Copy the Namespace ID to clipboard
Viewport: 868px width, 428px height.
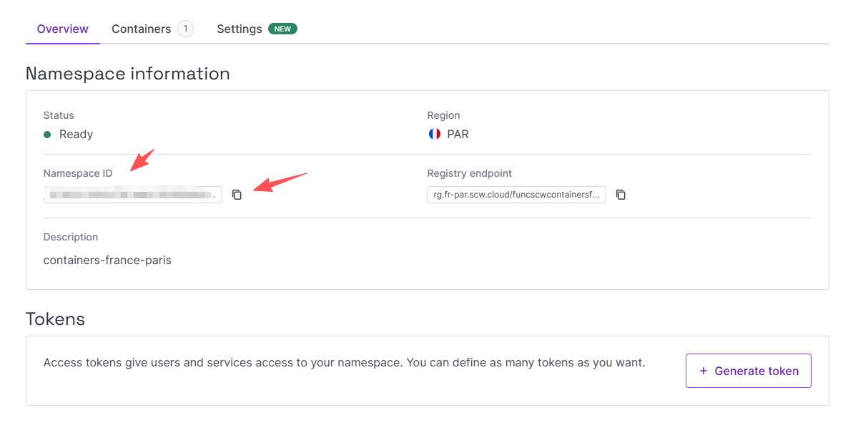(237, 195)
